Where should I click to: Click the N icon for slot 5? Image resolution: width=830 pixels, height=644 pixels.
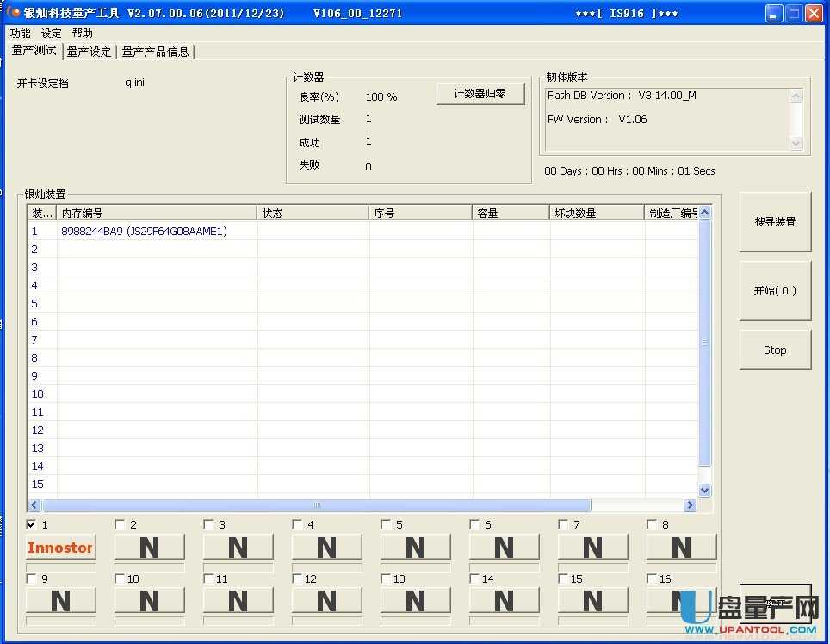point(415,548)
